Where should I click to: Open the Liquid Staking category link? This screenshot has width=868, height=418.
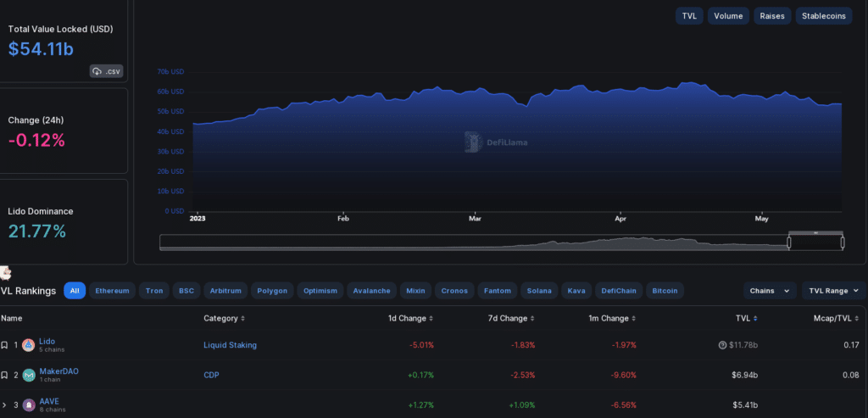230,345
